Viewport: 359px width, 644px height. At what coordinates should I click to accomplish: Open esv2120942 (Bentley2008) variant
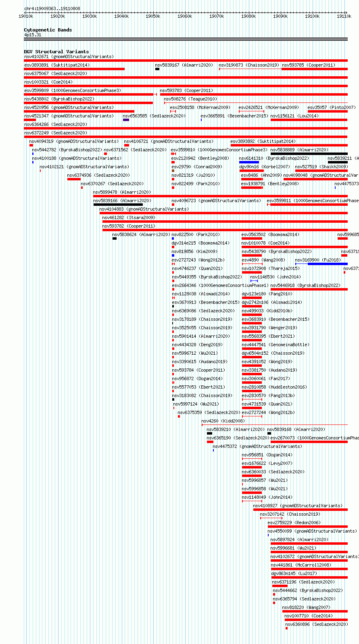pos(200,158)
